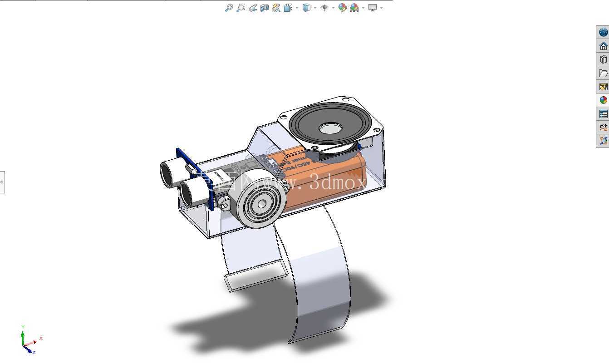
Task: Expand the View Settings dropdown arrow
Action: [x=381, y=8]
